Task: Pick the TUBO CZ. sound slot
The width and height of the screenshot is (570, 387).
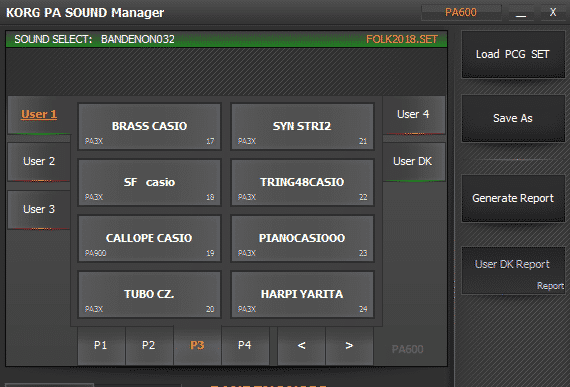Action: coord(149,294)
